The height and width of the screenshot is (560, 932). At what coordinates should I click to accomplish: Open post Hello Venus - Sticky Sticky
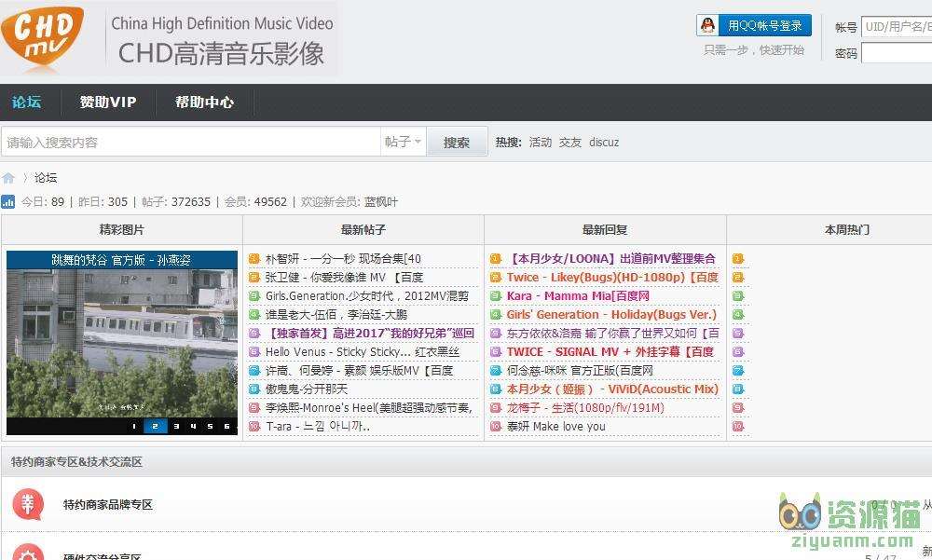coord(362,352)
